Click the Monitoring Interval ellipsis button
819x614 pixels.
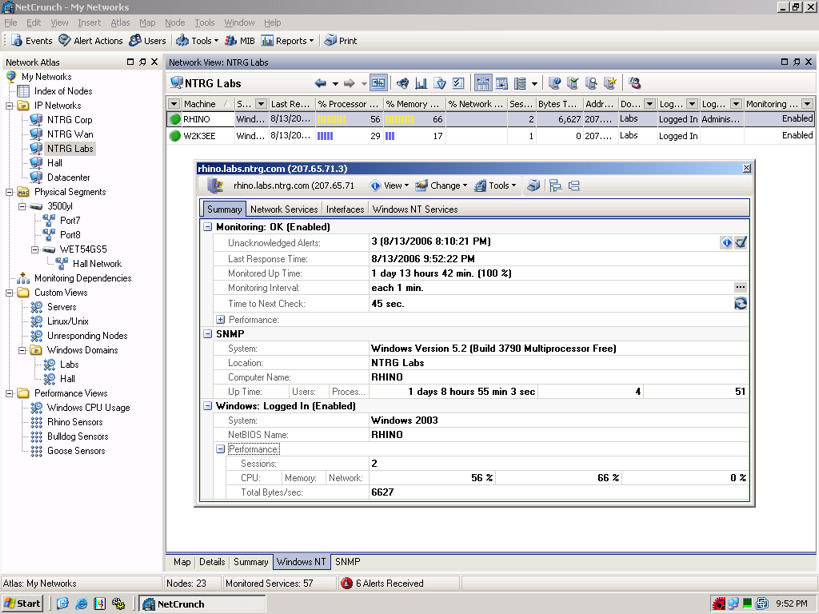coord(741,288)
